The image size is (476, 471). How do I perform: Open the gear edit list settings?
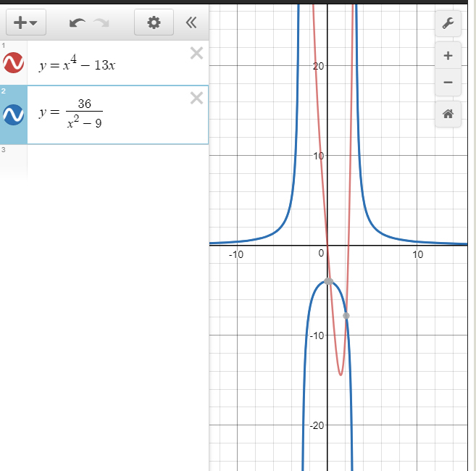tap(154, 22)
